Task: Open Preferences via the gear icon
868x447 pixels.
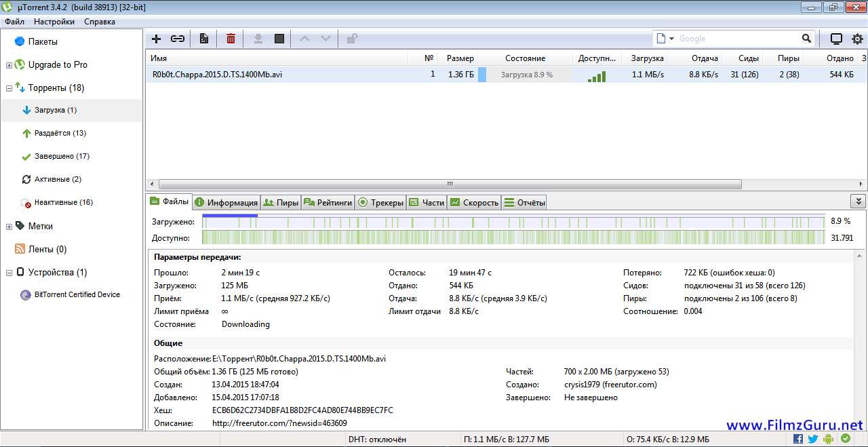Action: point(857,39)
